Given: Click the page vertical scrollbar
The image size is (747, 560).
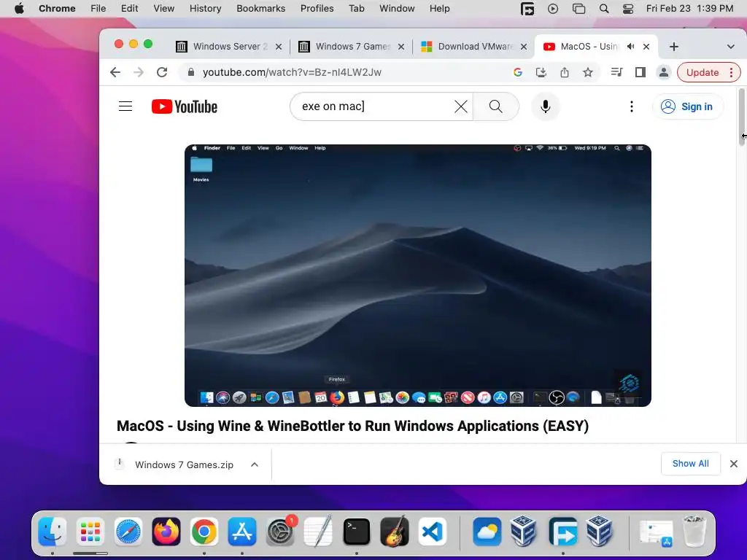Looking at the screenshot, I should (742, 116).
